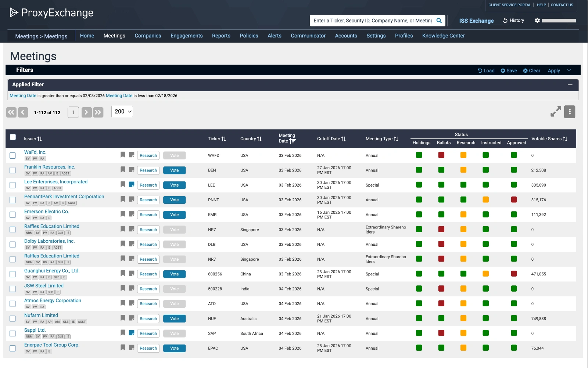Open the ISS Exchange link
The height and width of the screenshot is (368, 588).
coord(476,21)
